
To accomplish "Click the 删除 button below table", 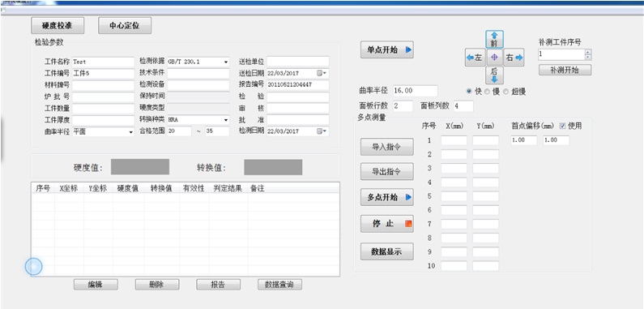I will coord(157,285).
